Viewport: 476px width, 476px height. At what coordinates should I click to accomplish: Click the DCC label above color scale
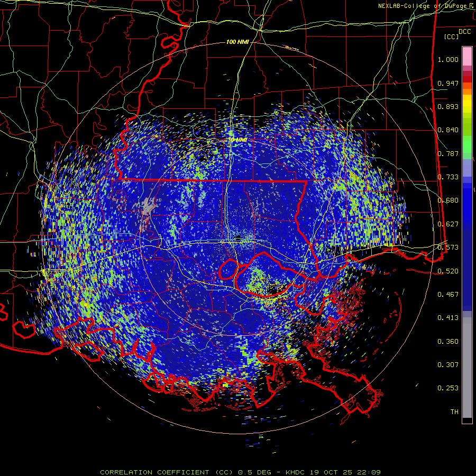(x=464, y=32)
